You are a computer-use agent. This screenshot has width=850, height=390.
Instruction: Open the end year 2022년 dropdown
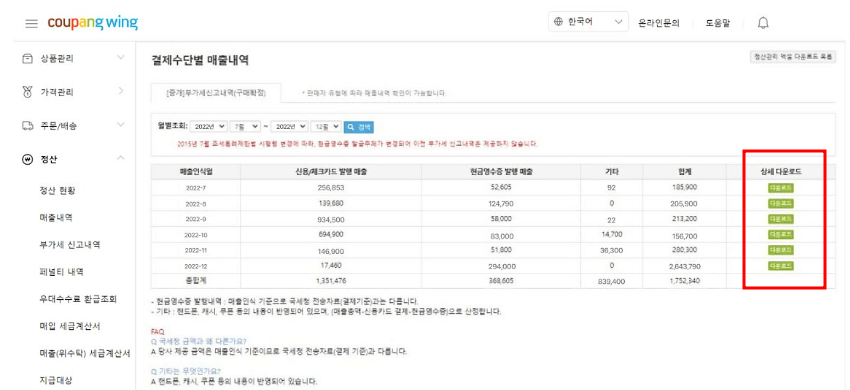pos(289,126)
